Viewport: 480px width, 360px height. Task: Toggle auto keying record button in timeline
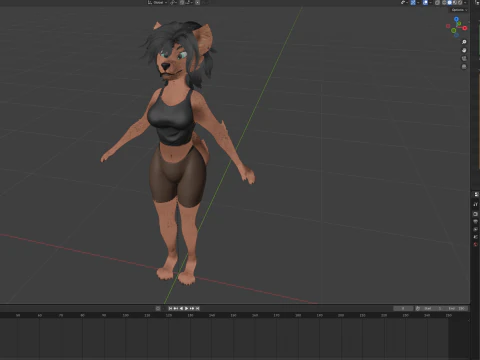click(158, 308)
